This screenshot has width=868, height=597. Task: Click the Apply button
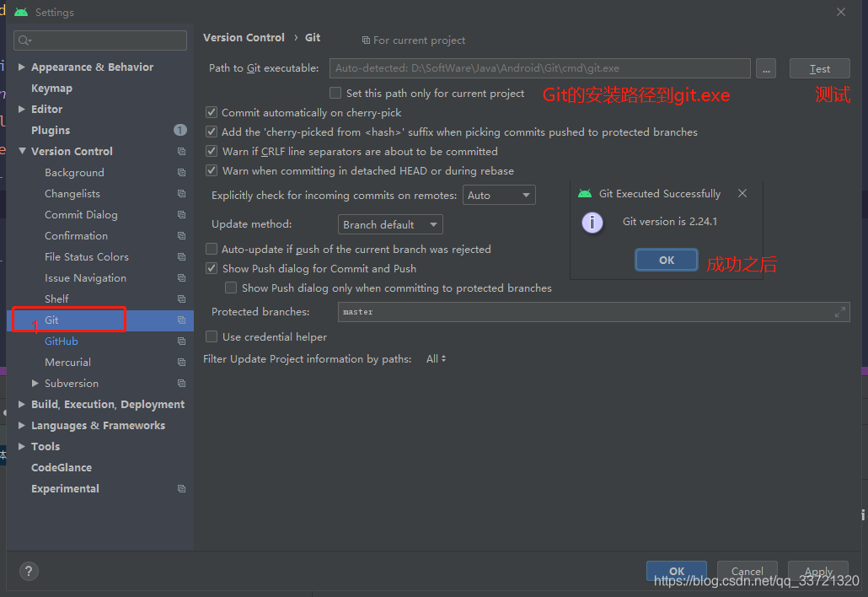818,571
